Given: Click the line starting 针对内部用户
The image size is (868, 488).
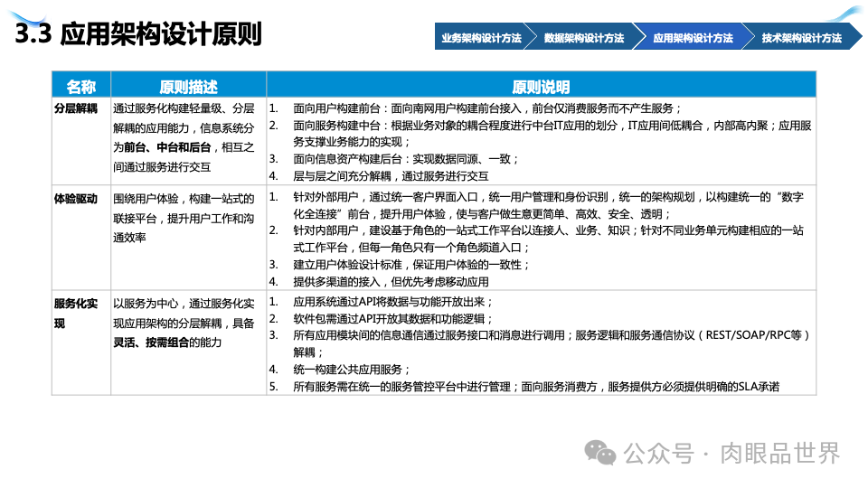Looking at the screenshot, I should click(x=549, y=239).
